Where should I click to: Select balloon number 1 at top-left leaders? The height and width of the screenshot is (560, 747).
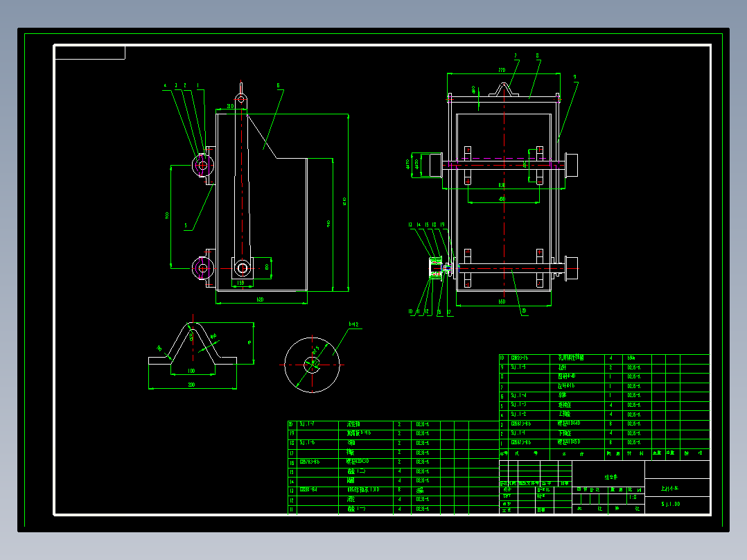coord(197,86)
